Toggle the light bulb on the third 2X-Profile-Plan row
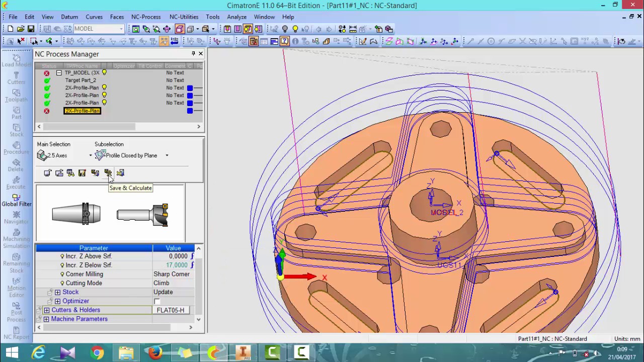 point(104,103)
